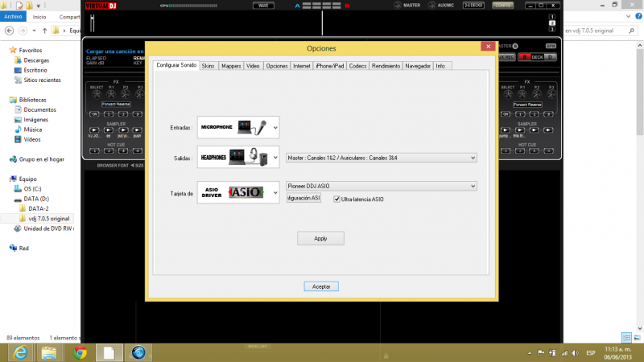Close the Opciones dialog
Image resolution: width=644 pixels, height=362 pixels.
[x=488, y=47]
